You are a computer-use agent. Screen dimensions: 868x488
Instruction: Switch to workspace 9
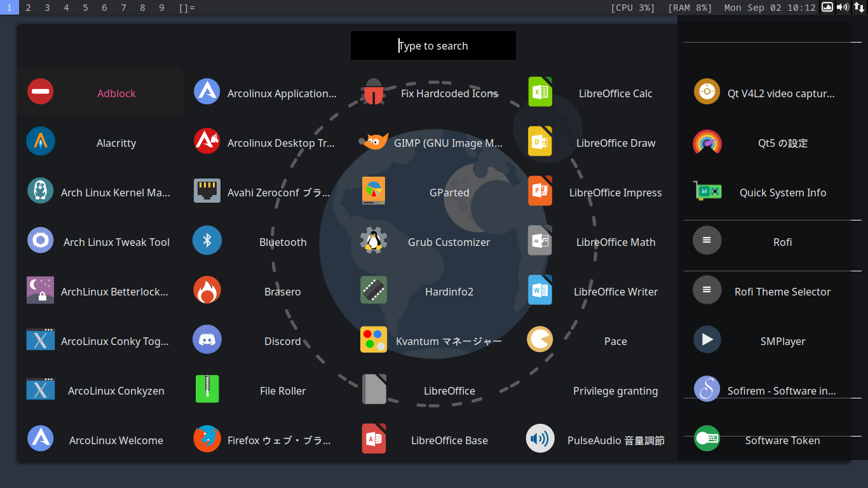(x=161, y=8)
